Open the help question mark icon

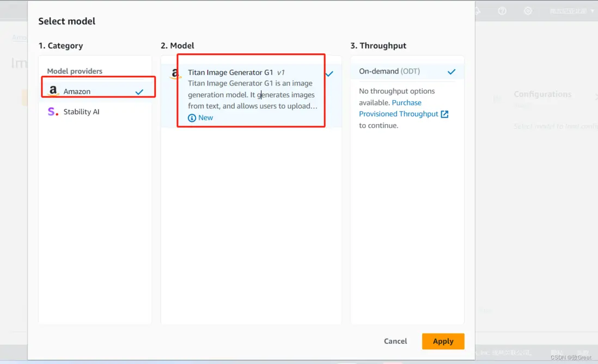pos(502,11)
